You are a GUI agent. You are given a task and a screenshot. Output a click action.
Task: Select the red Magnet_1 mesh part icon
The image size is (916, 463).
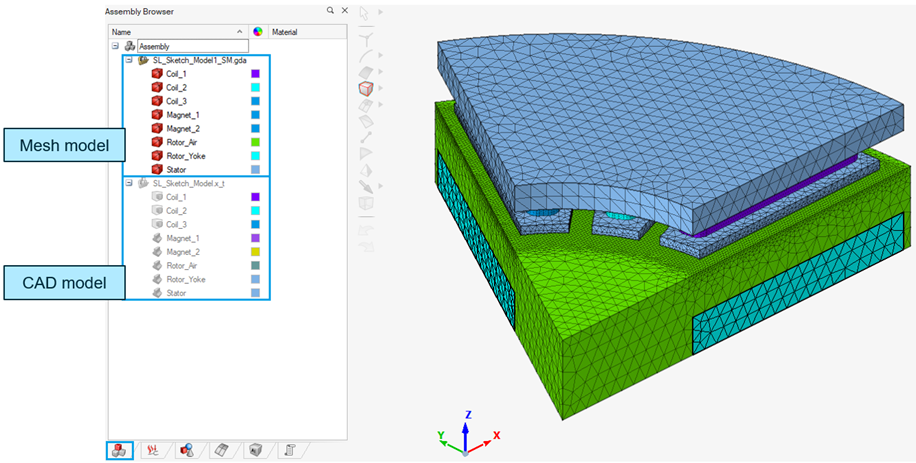coord(157,115)
